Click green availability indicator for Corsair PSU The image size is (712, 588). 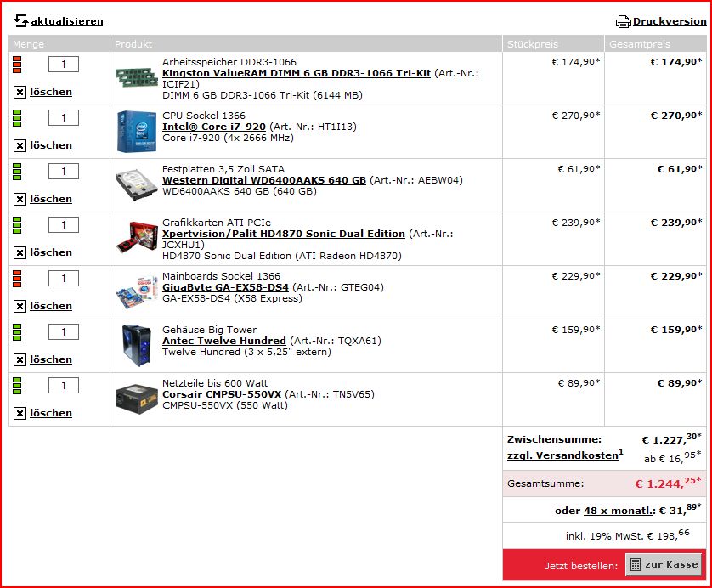tap(17, 386)
